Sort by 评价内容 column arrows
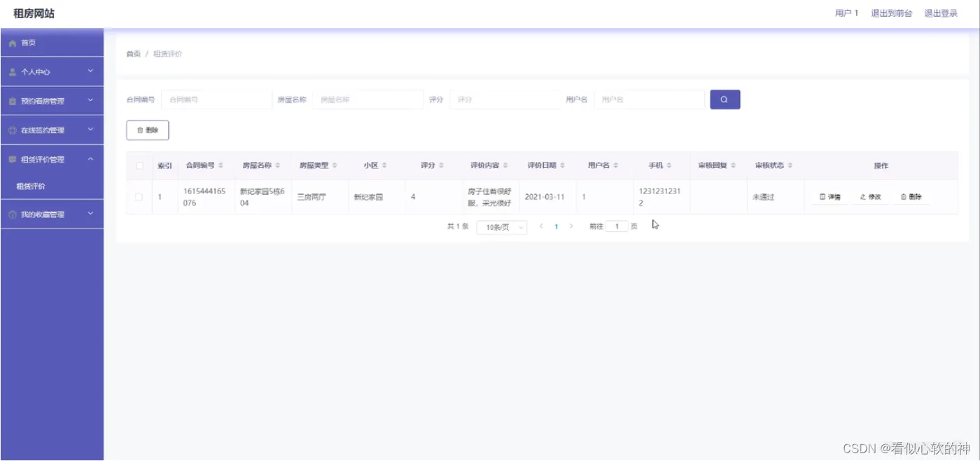The height and width of the screenshot is (461, 980). [505, 166]
